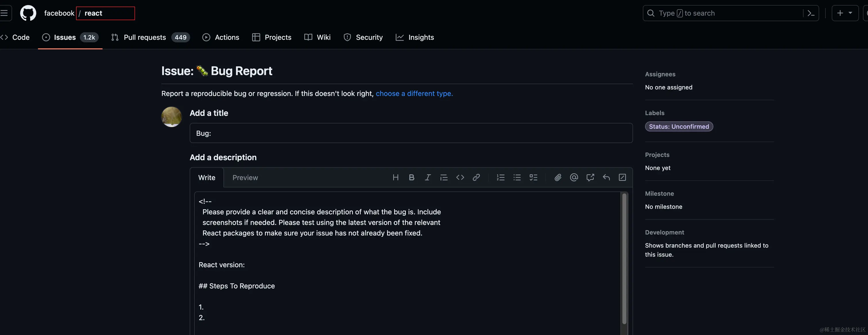This screenshot has width=868, height=335.
Task: Click the 'No milestone' text
Action: coord(663,207)
